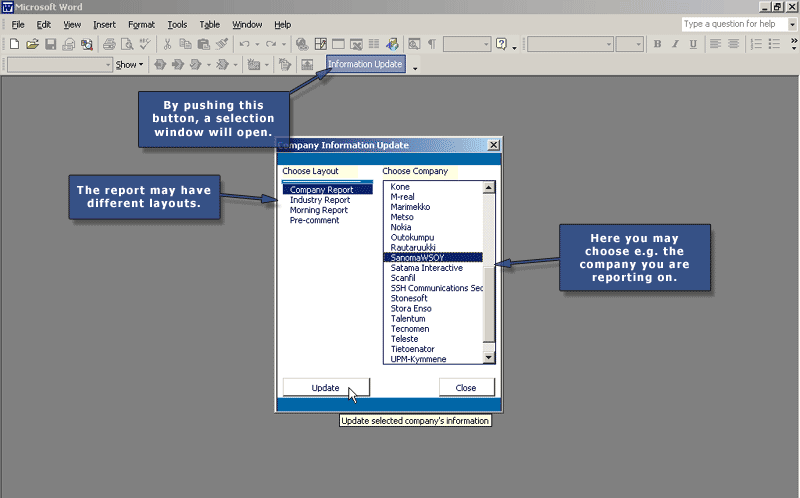Open the Insert menu
The width and height of the screenshot is (800, 498).
(x=104, y=24)
